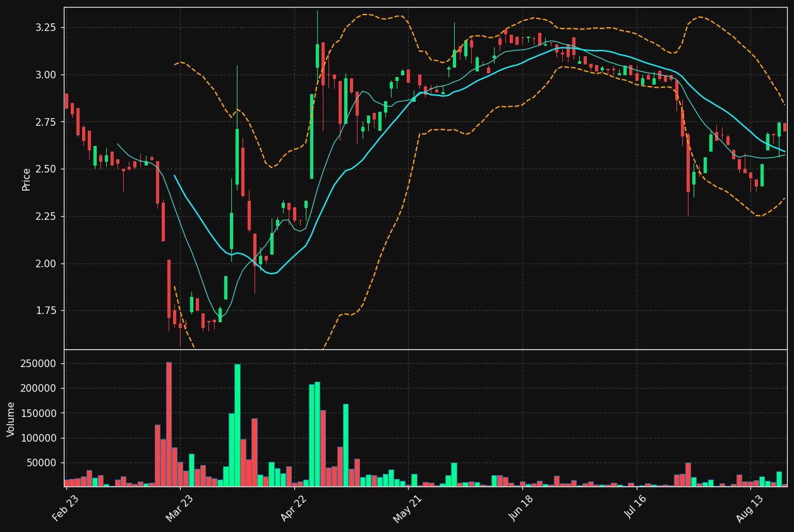This screenshot has width=794, height=532.
Task: Click the Jun 18 date label
Action: click(x=522, y=508)
